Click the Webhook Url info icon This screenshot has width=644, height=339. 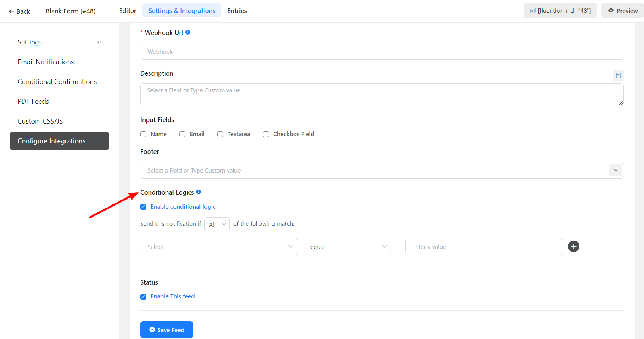188,33
